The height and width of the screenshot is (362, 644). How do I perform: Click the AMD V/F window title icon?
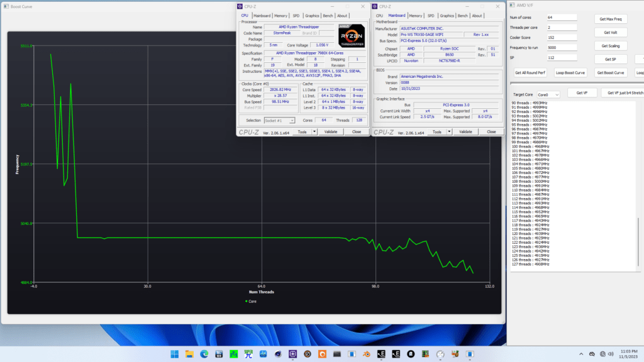coord(512,5)
